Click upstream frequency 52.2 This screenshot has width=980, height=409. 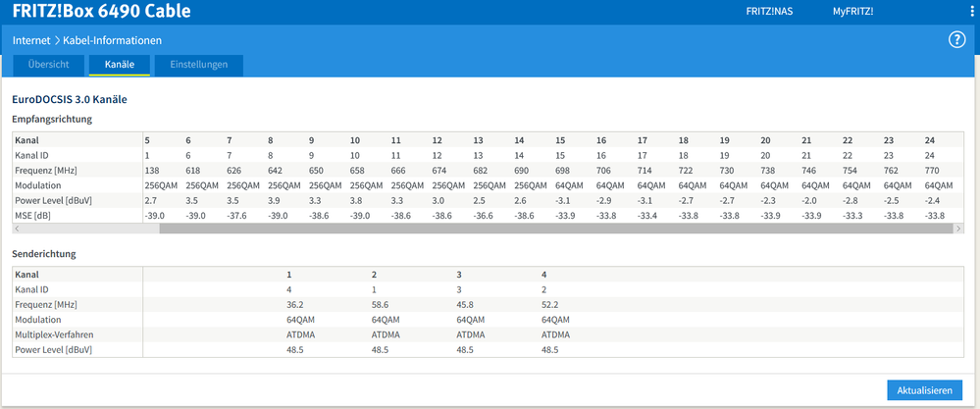tap(550, 305)
